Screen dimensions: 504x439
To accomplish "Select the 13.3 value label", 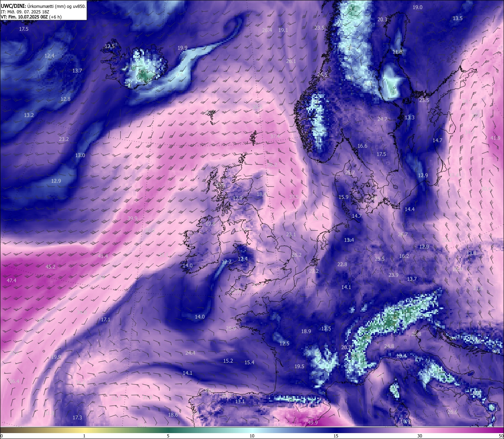I will pyautogui.click(x=409, y=117).
